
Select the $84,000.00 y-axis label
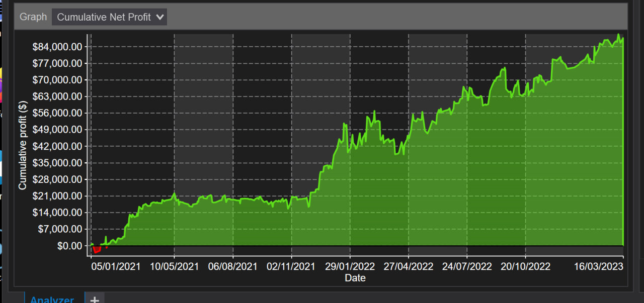[57, 47]
